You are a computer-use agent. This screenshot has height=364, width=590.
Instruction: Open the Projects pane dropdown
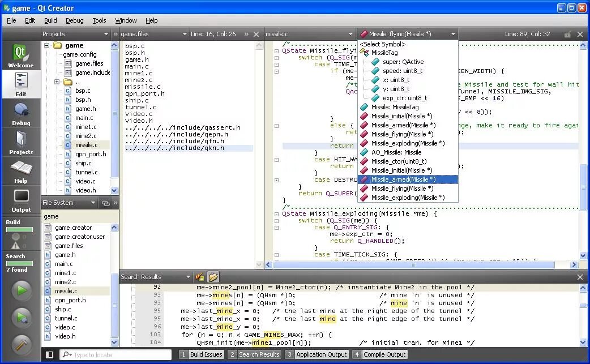click(106, 34)
